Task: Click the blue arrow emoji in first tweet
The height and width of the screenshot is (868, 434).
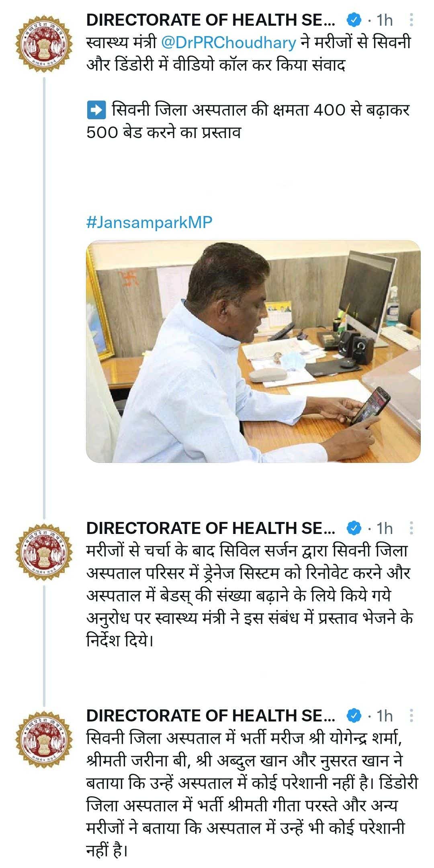Action: point(96,110)
